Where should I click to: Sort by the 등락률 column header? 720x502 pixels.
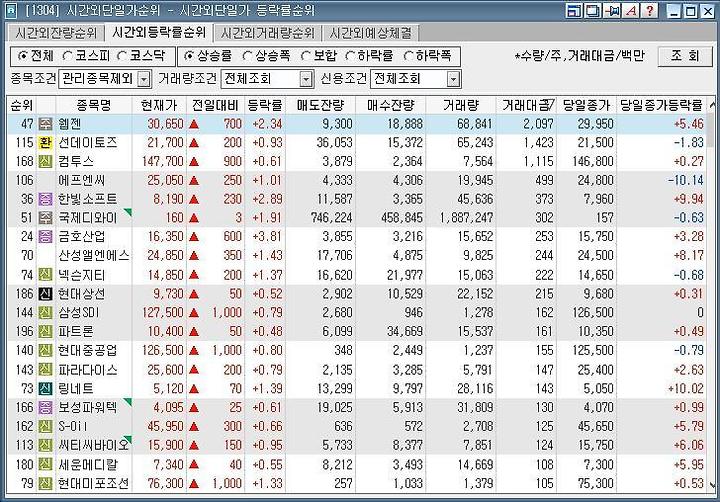tap(265, 106)
